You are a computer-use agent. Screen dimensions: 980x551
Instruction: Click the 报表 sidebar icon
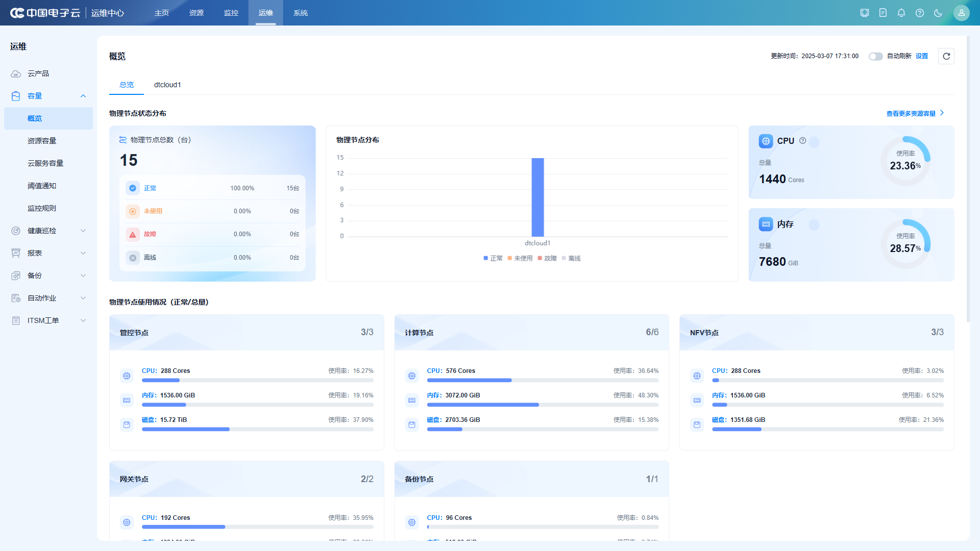[x=16, y=253]
